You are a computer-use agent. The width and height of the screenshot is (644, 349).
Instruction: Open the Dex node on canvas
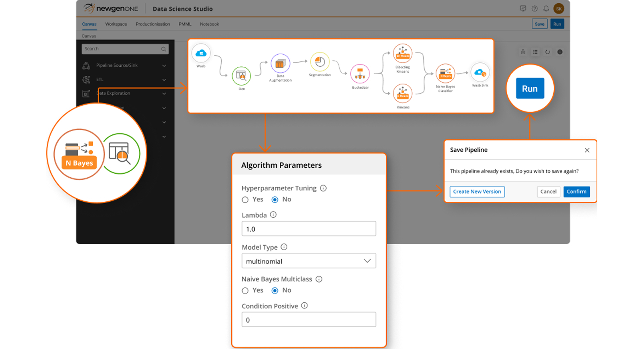[x=241, y=76]
